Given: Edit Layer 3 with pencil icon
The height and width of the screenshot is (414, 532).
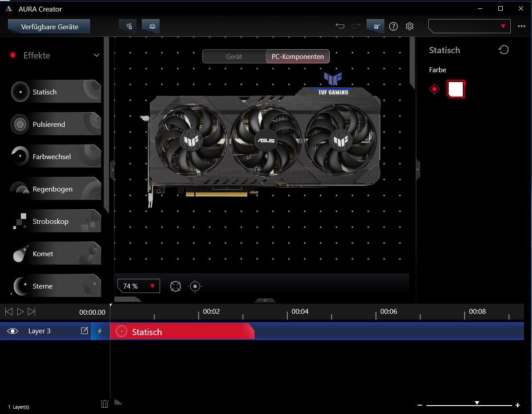Looking at the screenshot, I should pos(84,331).
